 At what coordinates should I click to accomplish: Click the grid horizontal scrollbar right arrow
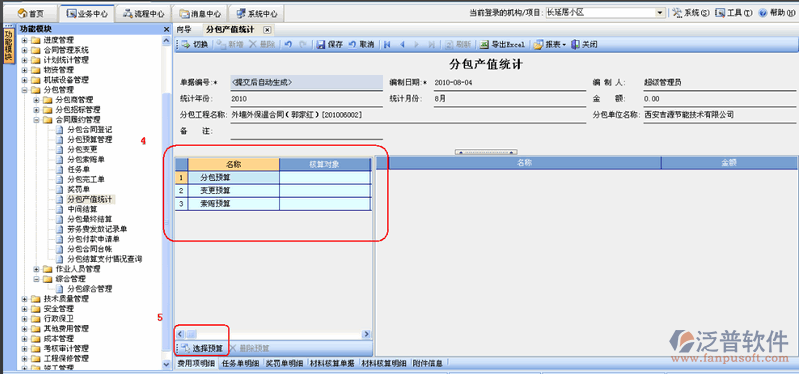pyautogui.click(x=366, y=334)
